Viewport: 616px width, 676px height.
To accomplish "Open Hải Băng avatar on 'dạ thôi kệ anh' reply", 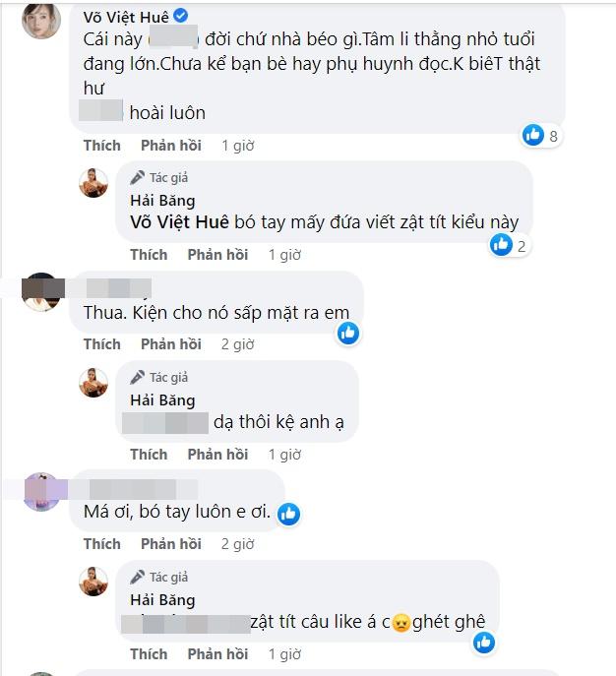I will click(x=93, y=383).
